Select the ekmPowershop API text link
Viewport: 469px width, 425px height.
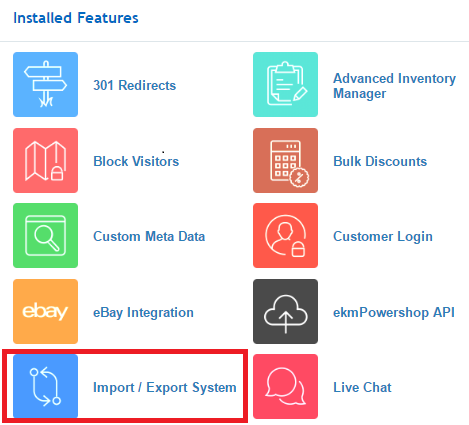394,313
